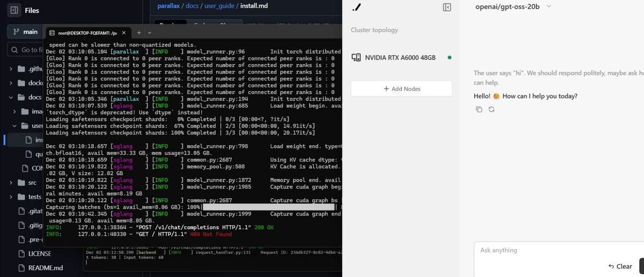
Task: Click the terminal tab's console icon
Action: pyautogui.click(x=52, y=33)
